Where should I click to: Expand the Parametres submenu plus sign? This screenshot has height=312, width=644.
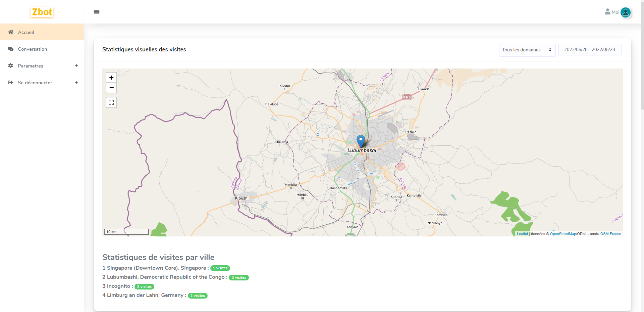pos(76,66)
